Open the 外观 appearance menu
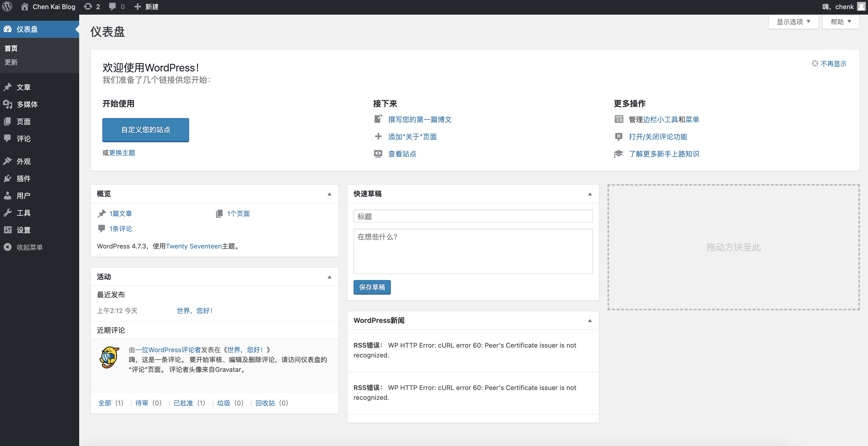 (x=23, y=161)
